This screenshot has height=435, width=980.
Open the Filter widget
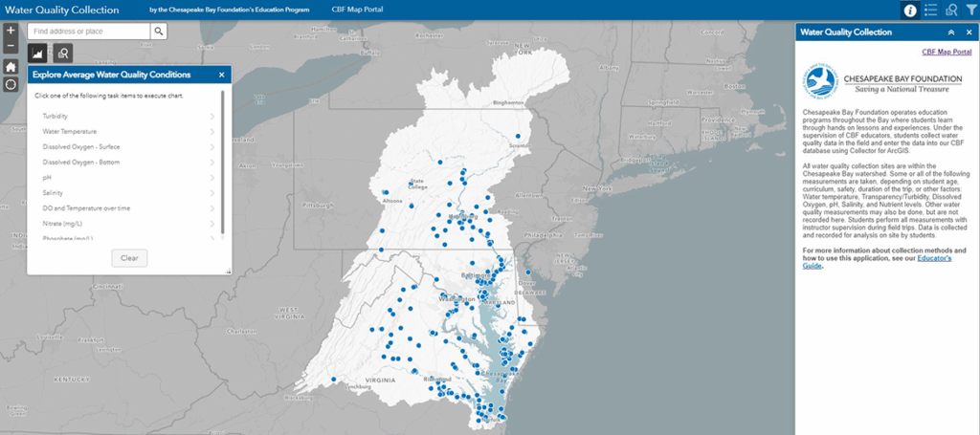coord(970,10)
